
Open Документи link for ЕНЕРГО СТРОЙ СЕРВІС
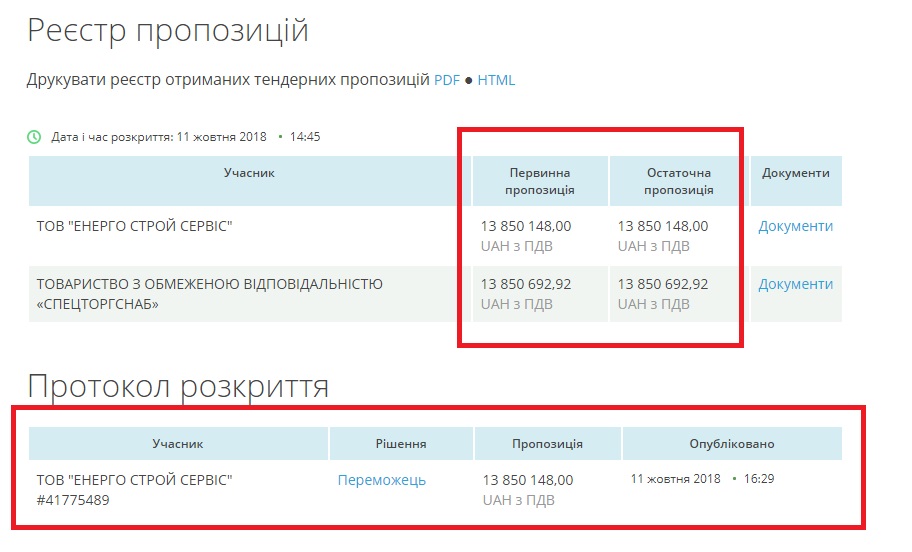(x=795, y=226)
